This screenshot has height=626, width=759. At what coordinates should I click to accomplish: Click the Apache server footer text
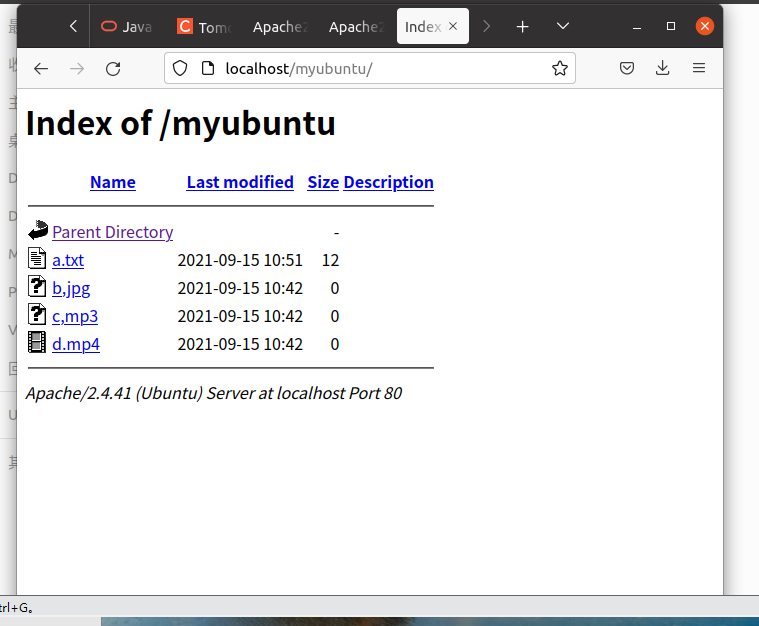click(214, 394)
